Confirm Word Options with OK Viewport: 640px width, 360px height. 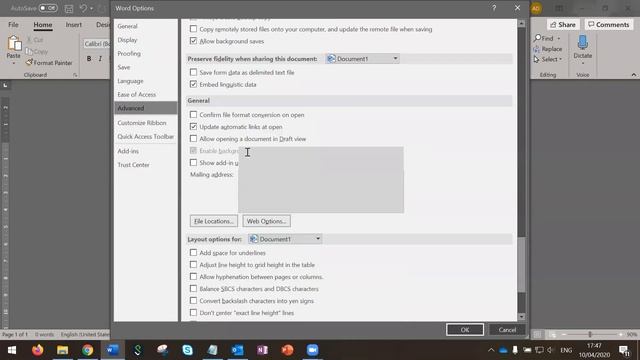pos(465,330)
